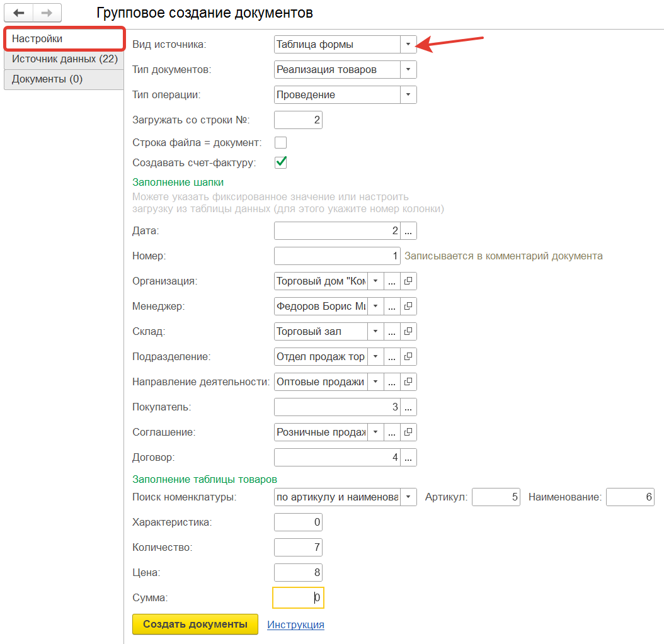Image resolution: width=664 pixels, height=644 pixels.
Task: Expand the Тип документов dropdown
Action: (408, 69)
